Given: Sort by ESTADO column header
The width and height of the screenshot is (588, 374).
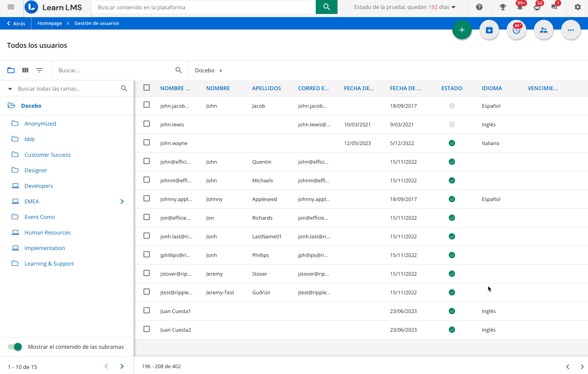Looking at the screenshot, I should (451, 88).
